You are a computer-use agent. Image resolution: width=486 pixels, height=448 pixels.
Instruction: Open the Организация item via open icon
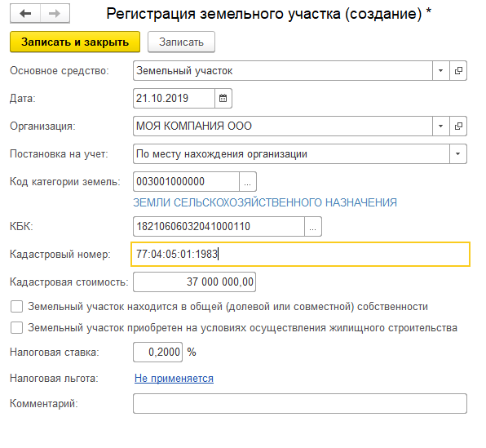pos(458,126)
